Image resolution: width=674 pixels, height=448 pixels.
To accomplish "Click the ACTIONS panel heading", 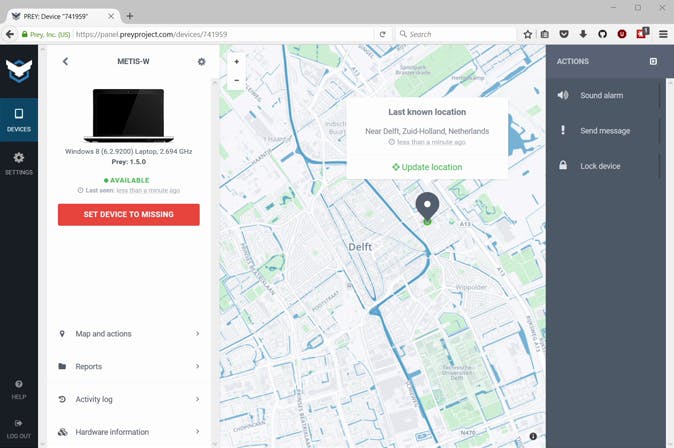I will point(573,61).
